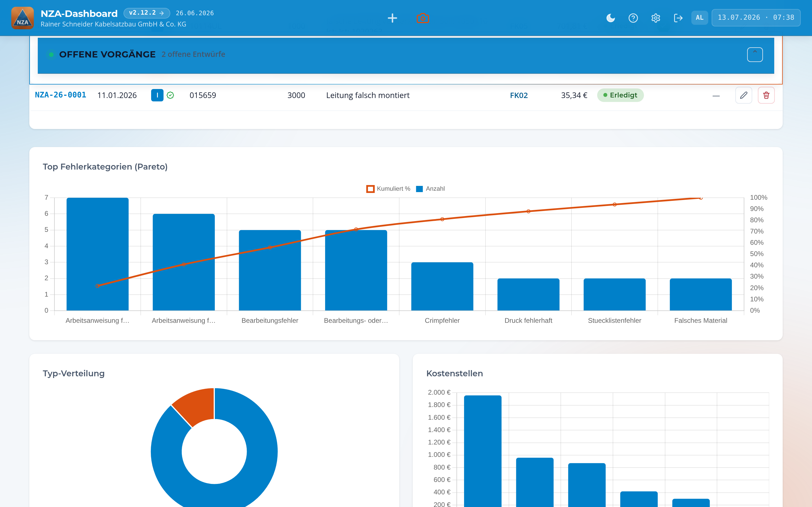Click the green verified check icon

(171, 95)
